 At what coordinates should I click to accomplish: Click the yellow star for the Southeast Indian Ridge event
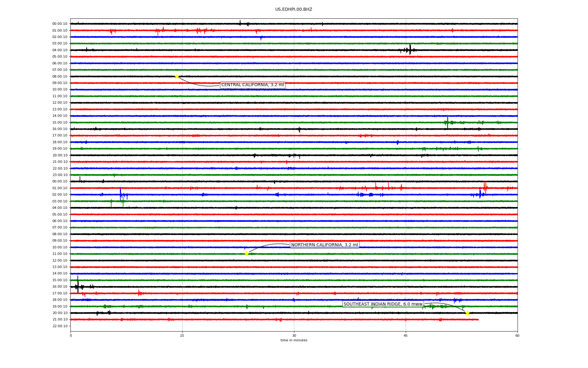pyautogui.click(x=467, y=313)
